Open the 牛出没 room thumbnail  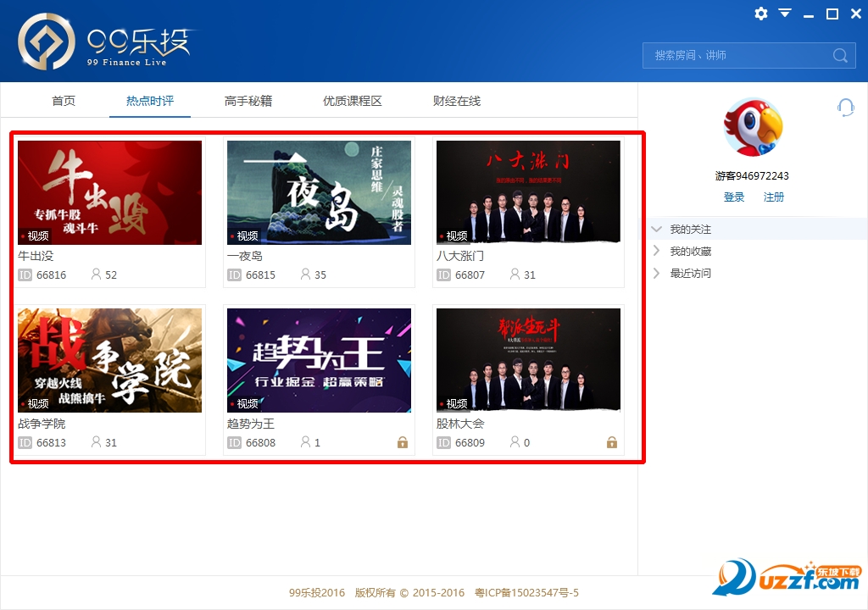(x=109, y=192)
